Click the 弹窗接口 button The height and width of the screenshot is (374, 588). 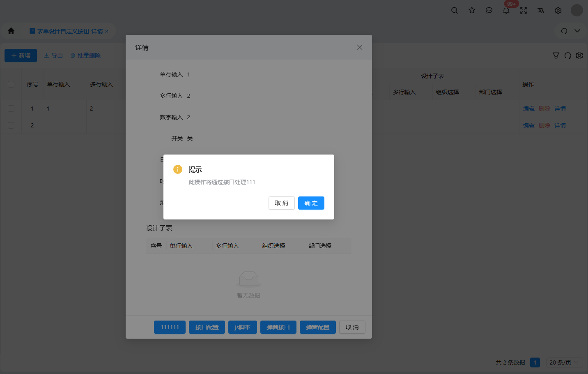click(278, 327)
